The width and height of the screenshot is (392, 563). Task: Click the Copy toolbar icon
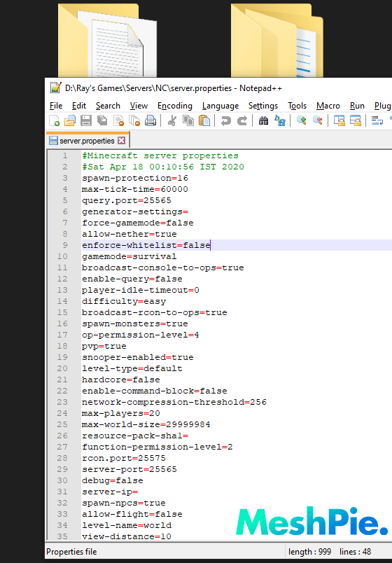click(x=188, y=120)
